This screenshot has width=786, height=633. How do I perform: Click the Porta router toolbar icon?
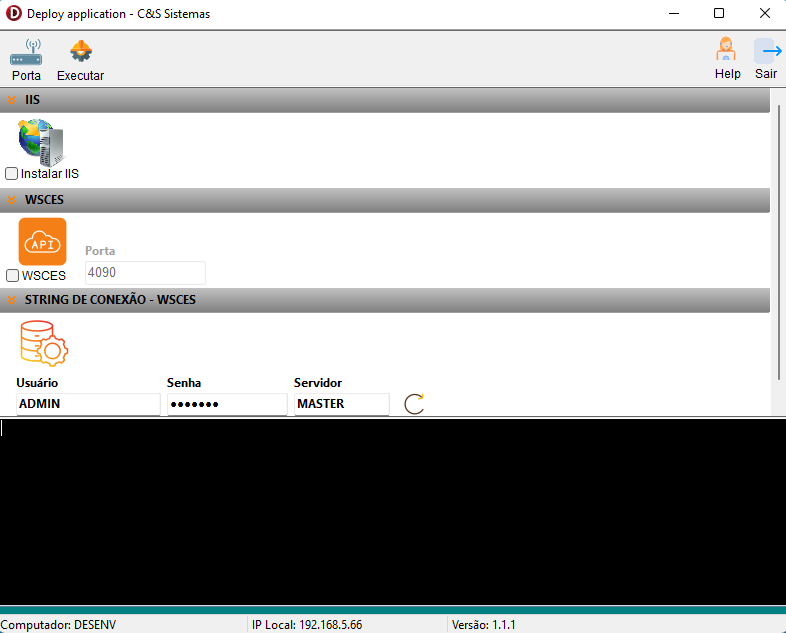tap(26, 53)
